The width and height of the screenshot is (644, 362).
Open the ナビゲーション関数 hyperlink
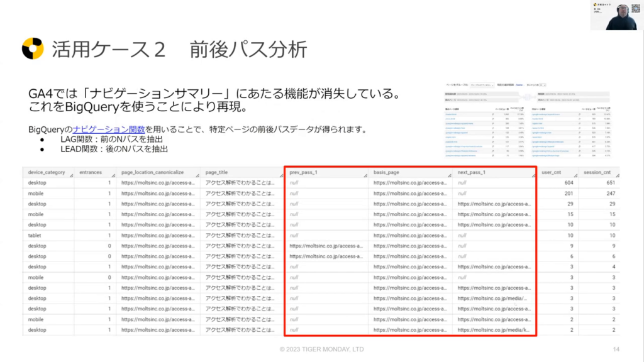(106, 129)
